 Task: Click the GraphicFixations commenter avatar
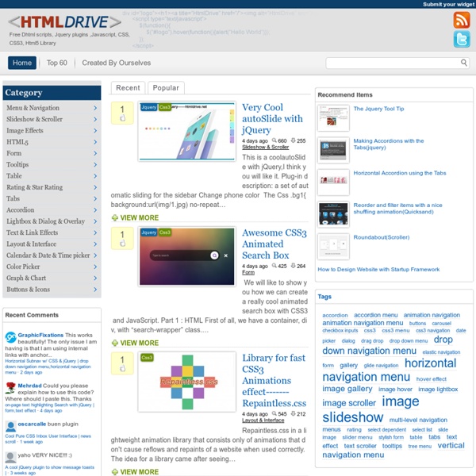(10, 337)
